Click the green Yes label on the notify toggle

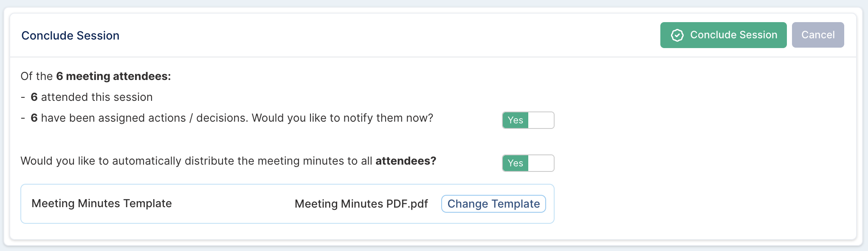click(x=516, y=120)
